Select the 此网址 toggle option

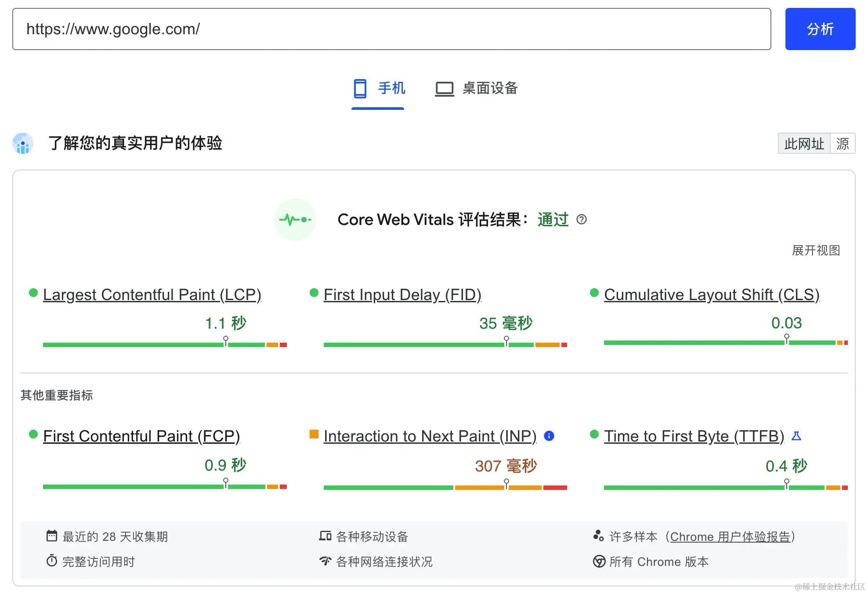(x=804, y=144)
